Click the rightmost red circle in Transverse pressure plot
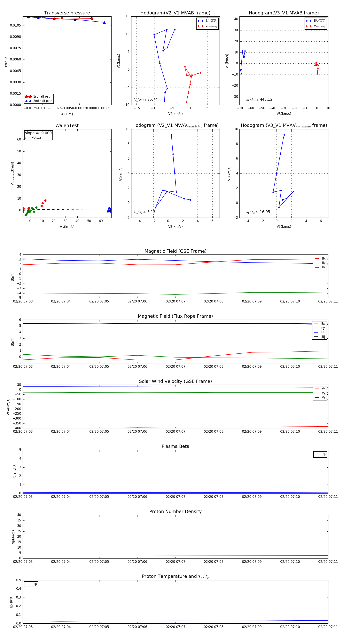 pyautogui.click(x=92, y=19)
